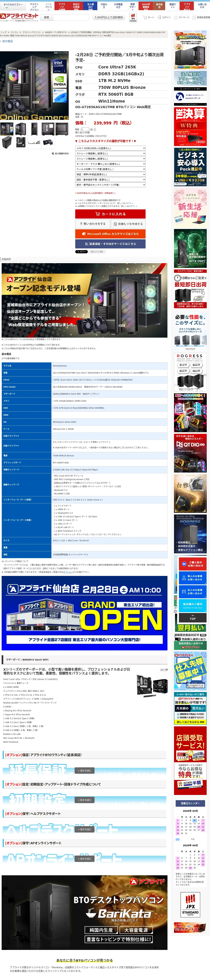Open repair support nav tab
Image resolution: width=210 pixels, height=980 pixels.
(132, 7)
